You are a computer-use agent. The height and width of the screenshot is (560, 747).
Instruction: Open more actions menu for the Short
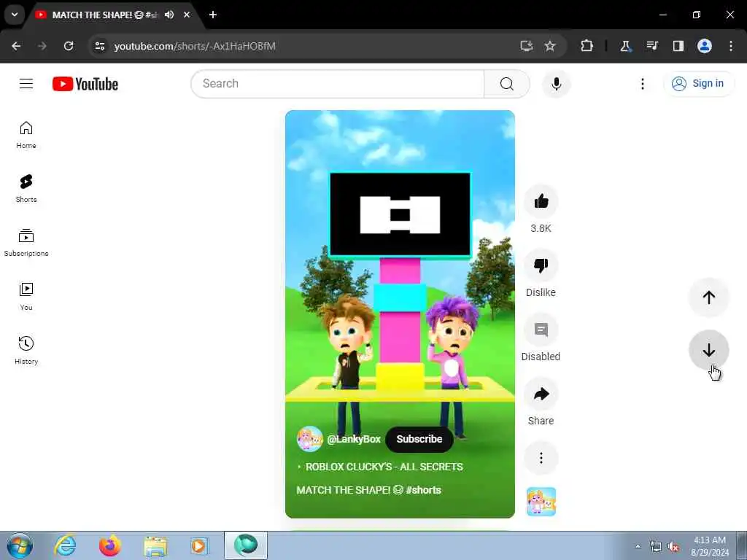[x=541, y=458]
